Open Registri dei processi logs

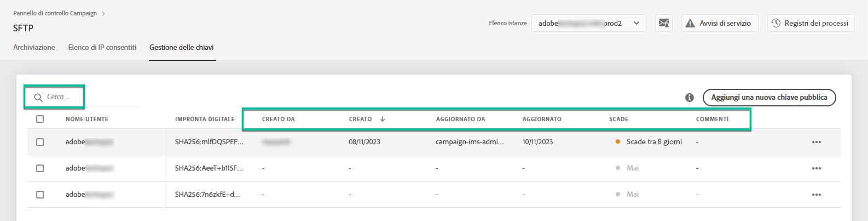[x=810, y=23]
